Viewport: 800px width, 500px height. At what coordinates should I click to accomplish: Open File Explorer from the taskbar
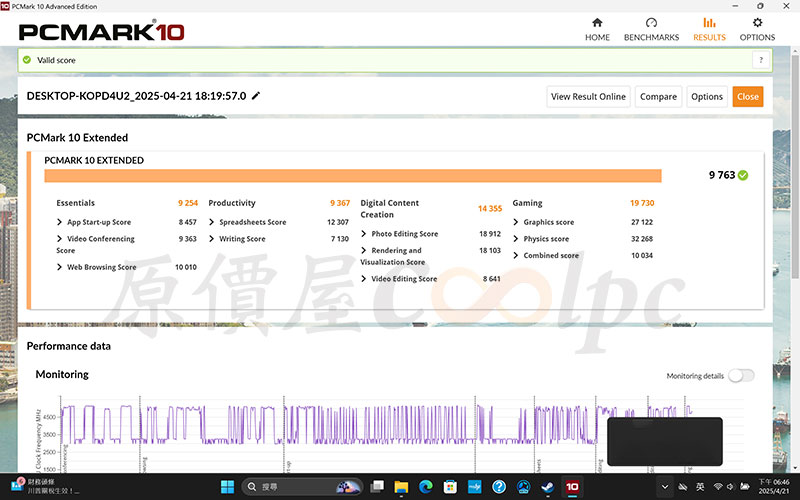point(401,487)
